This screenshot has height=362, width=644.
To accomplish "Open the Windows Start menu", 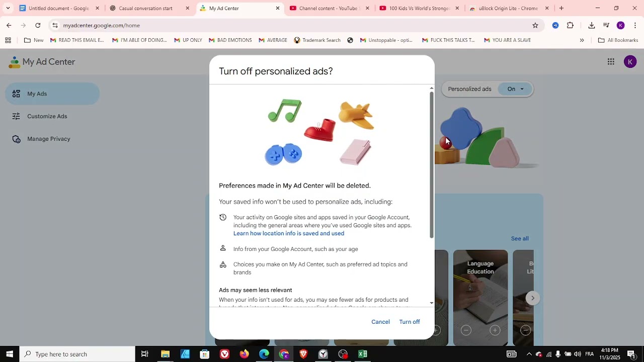I will pos(10,354).
